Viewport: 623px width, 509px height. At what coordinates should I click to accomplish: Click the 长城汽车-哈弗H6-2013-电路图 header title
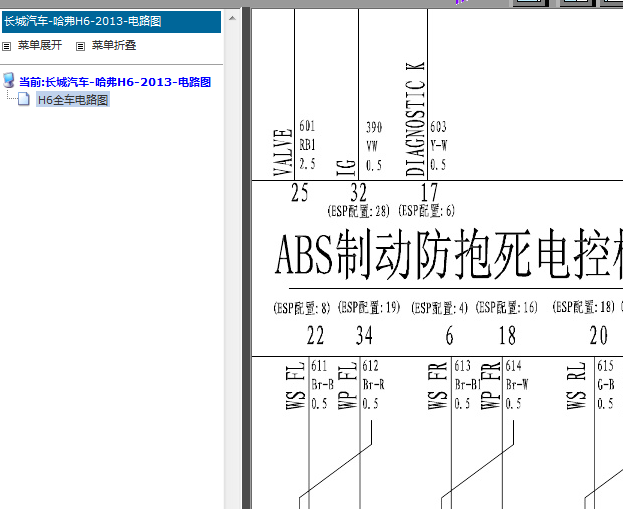tap(83, 21)
